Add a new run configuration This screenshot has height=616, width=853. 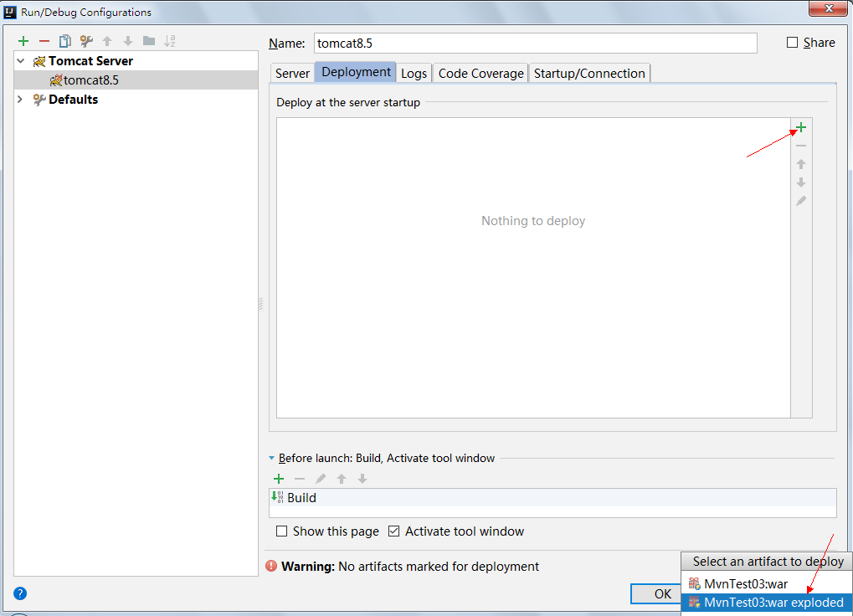tap(23, 41)
